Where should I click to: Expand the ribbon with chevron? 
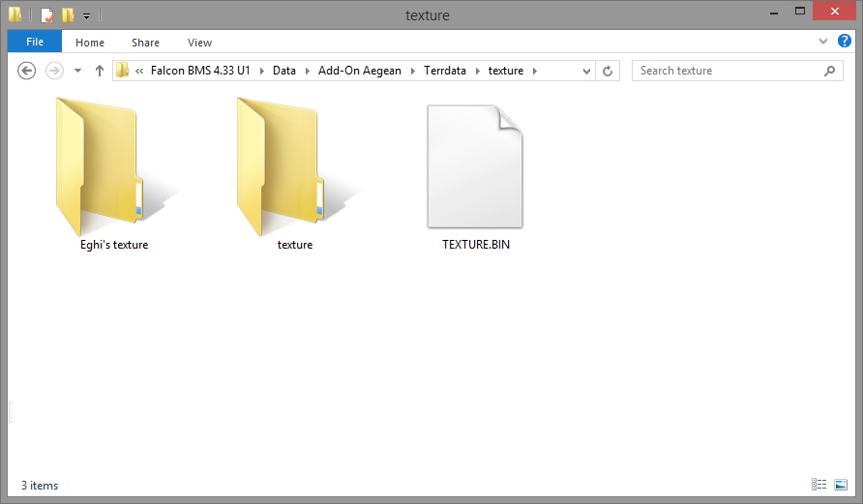pos(823,42)
